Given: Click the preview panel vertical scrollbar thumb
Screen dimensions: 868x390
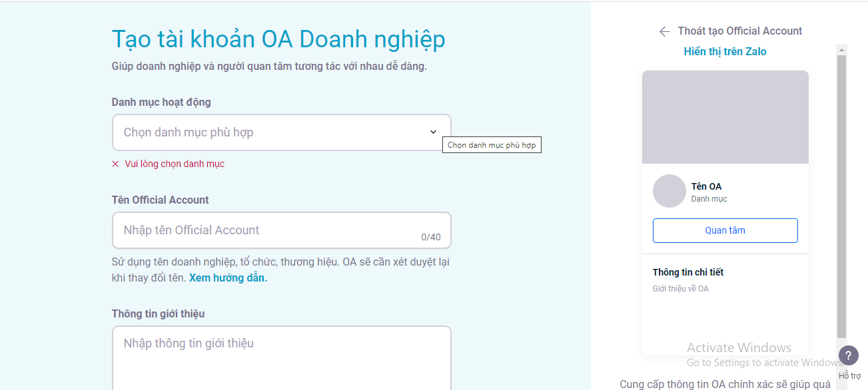Looking at the screenshot, I should (x=842, y=193).
